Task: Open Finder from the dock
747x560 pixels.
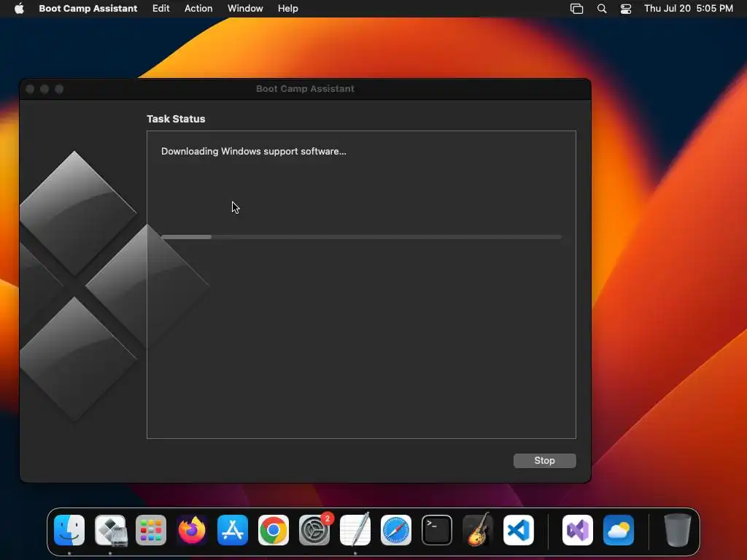Action: pyautogui.click(x=69, y=530)
